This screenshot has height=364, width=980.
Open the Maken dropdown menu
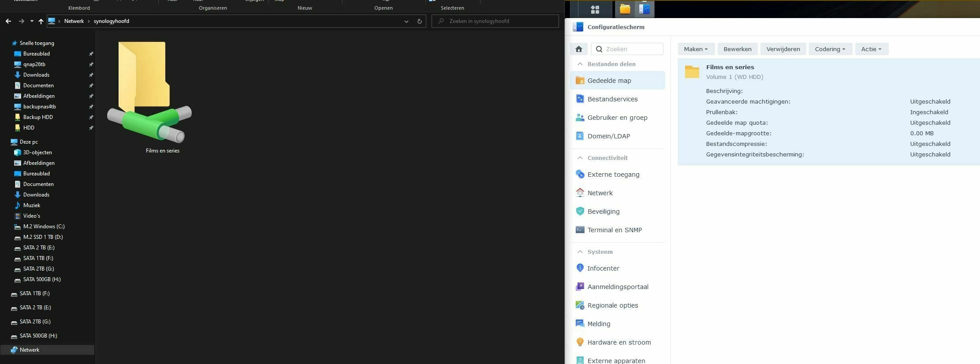point(696,49)
